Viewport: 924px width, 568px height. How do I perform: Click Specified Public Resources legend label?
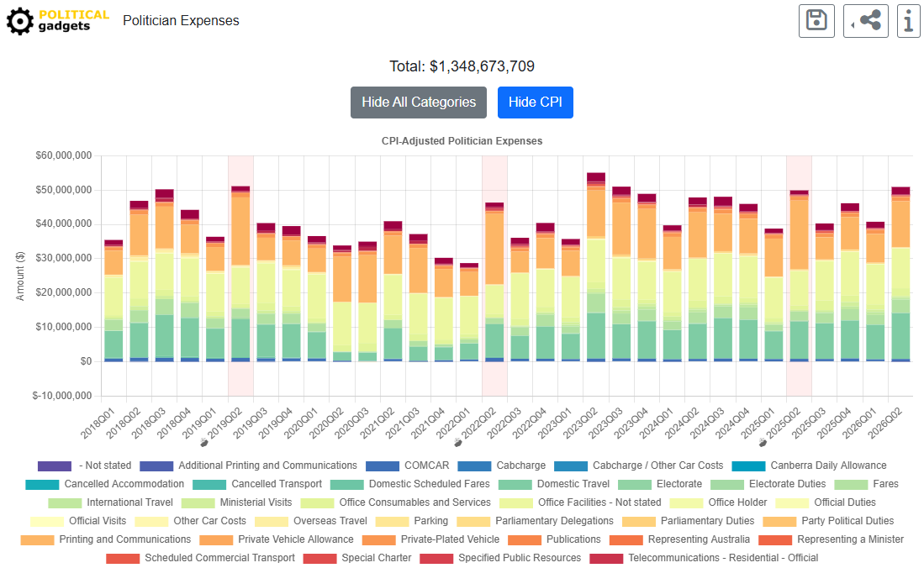[520, 557]
